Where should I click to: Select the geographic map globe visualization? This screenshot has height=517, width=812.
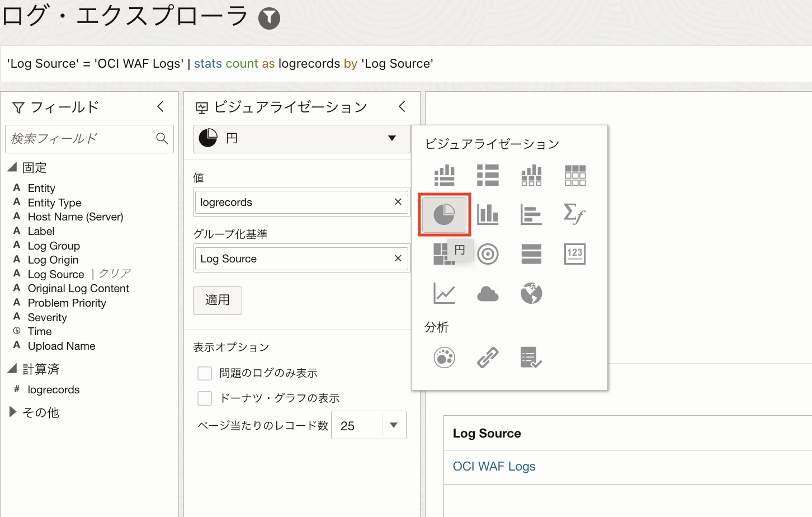pyautogui.click(x=531, y=294)
